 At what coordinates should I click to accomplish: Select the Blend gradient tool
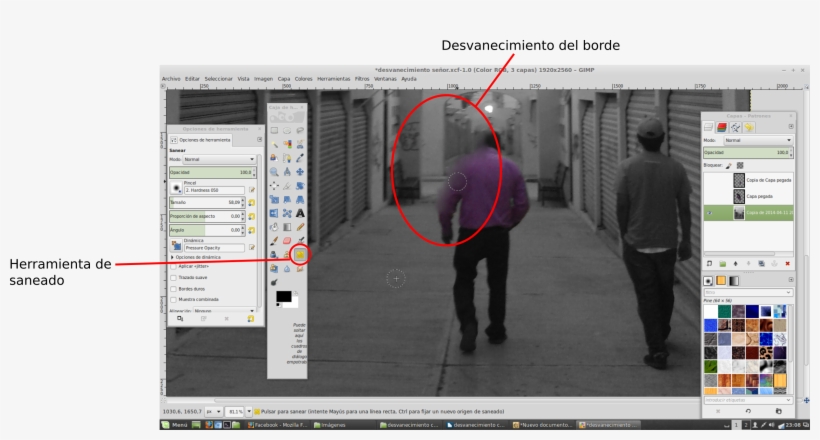(287, 227)
